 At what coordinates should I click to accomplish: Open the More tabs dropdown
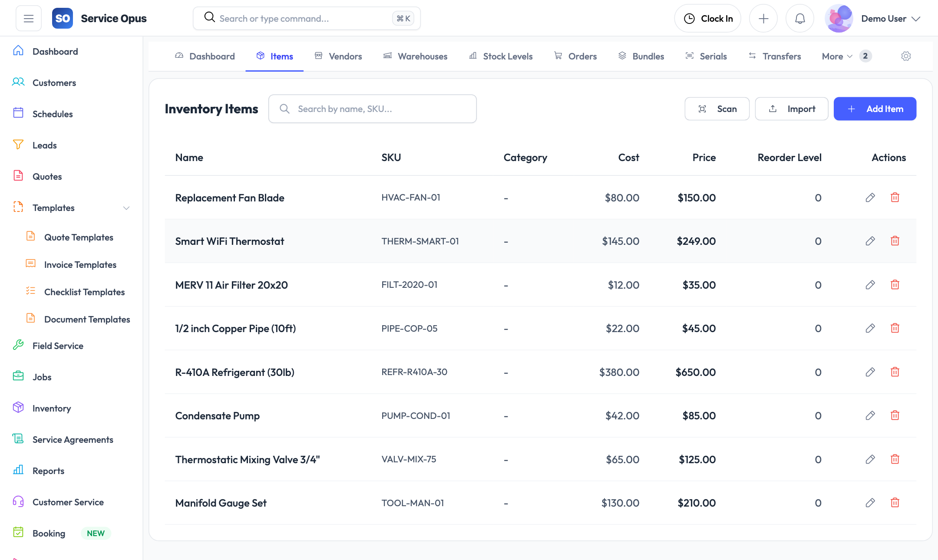click(837, 56)
